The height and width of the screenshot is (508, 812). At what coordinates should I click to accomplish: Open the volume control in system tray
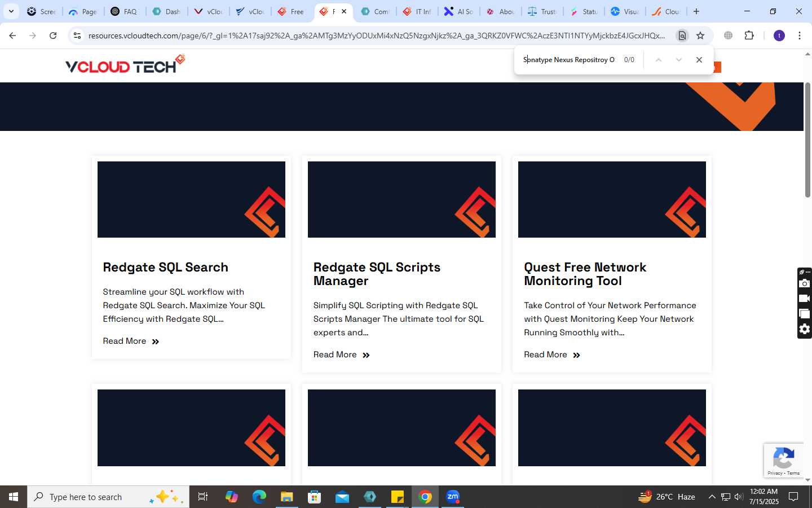pos(739,497)
